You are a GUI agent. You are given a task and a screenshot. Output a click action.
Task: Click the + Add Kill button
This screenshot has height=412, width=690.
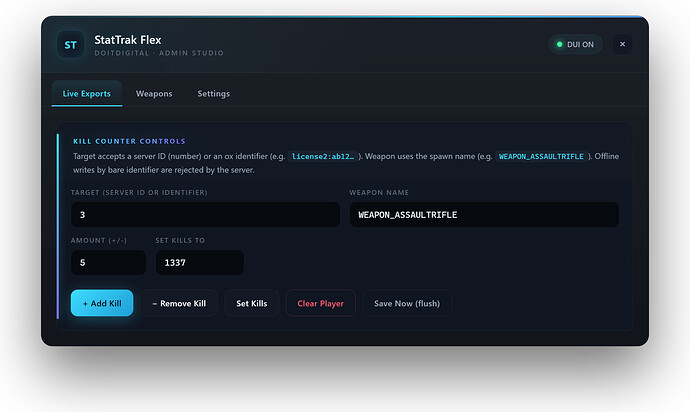pos(102,303)
